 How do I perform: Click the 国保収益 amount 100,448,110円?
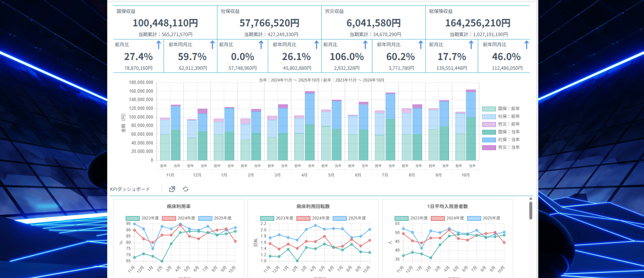[x=165, y=23]
